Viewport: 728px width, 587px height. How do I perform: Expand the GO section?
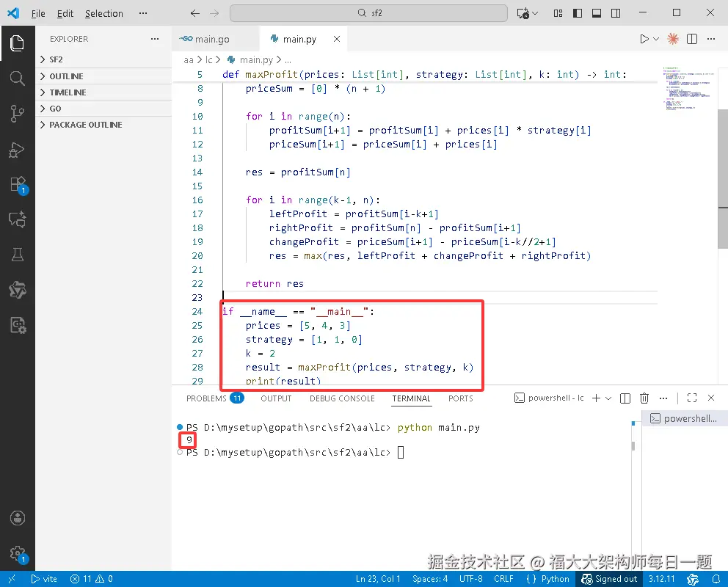(103, 109)
